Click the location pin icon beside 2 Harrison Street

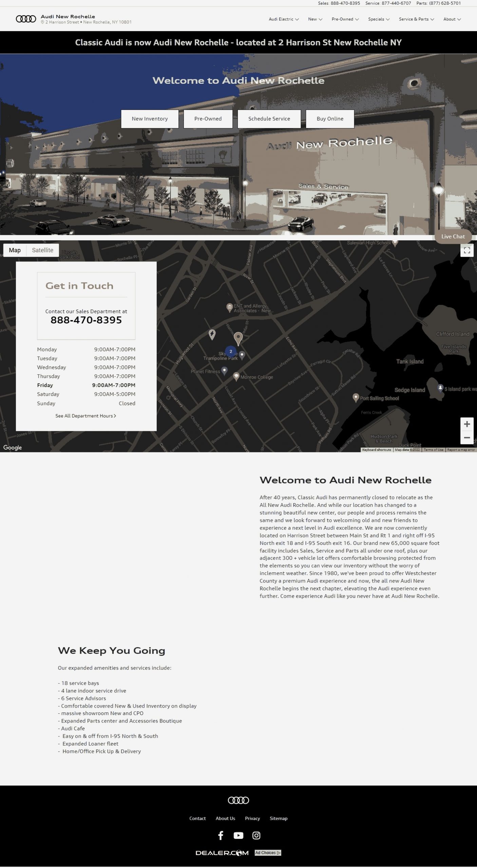point(42,22)
